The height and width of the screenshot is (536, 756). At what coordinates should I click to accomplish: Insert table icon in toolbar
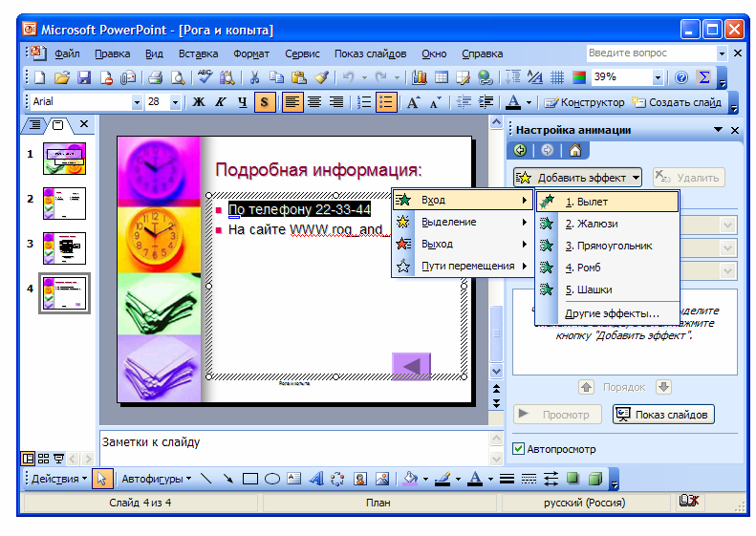442,77
